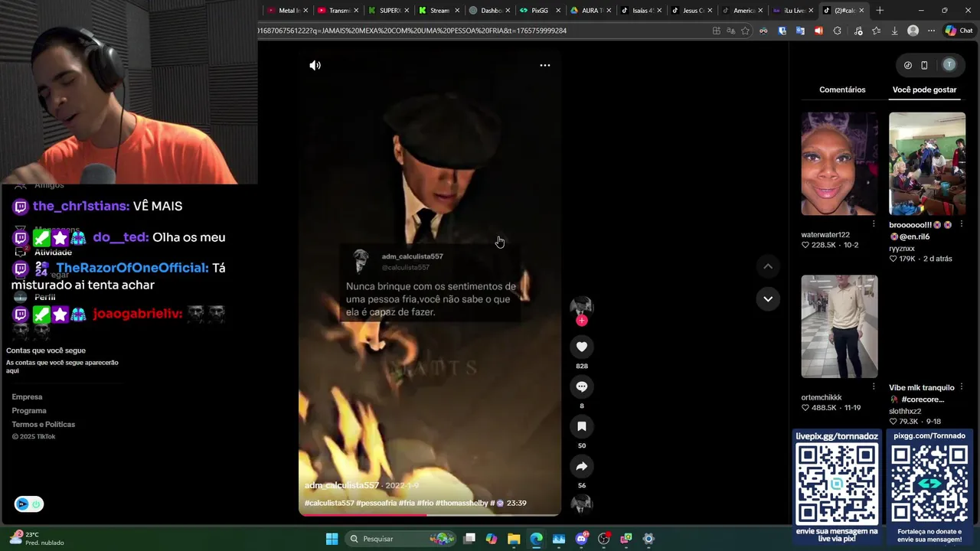This screenshot has width=980, height=551.
Task: Open Edge profile avatar icon
Action: click(913, 31)
